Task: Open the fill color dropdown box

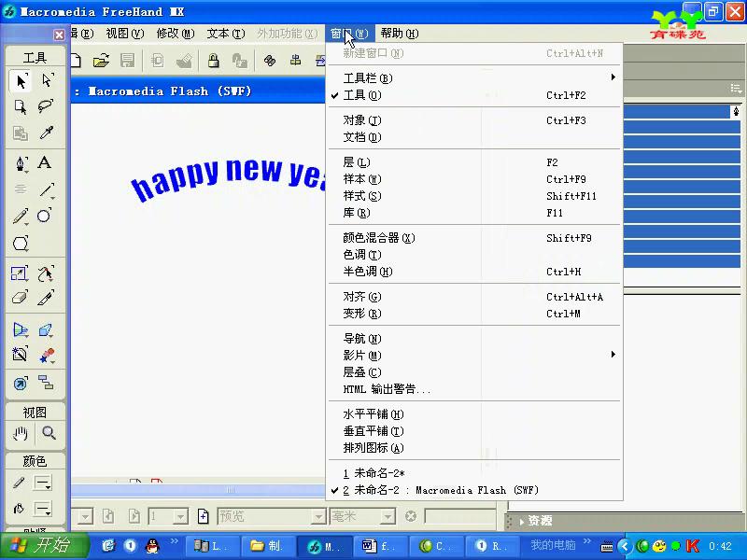Action: pyautogui.click(x=42, y=509)
